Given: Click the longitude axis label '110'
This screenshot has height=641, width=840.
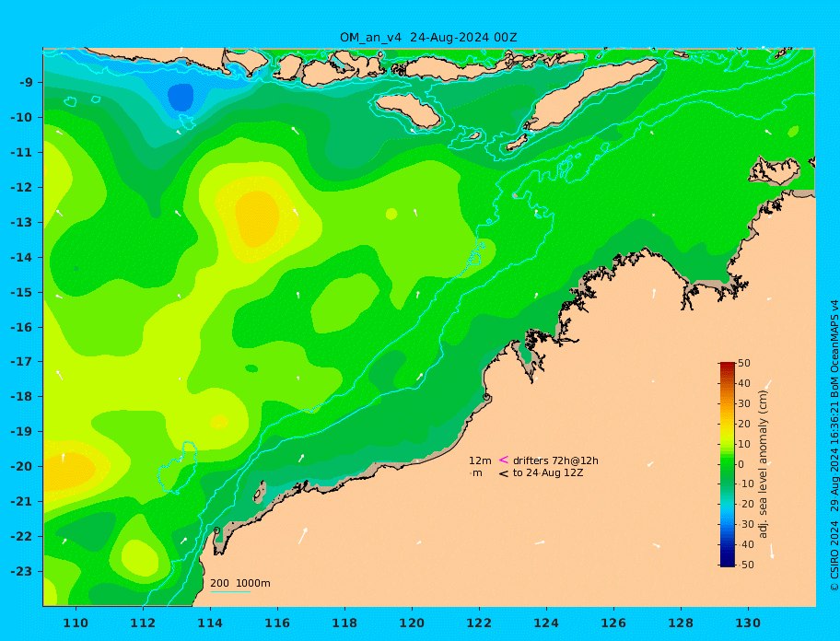Looking at the screenshot, I should point(76,624).
